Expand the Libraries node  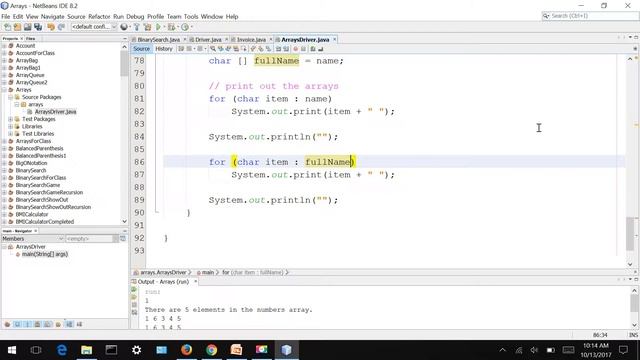(x=11, y=127)
